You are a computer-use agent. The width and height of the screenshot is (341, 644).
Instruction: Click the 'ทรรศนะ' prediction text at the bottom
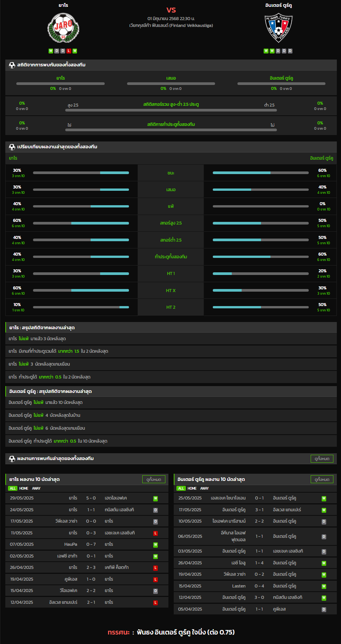pyautogui.click(x=119, y=632)
